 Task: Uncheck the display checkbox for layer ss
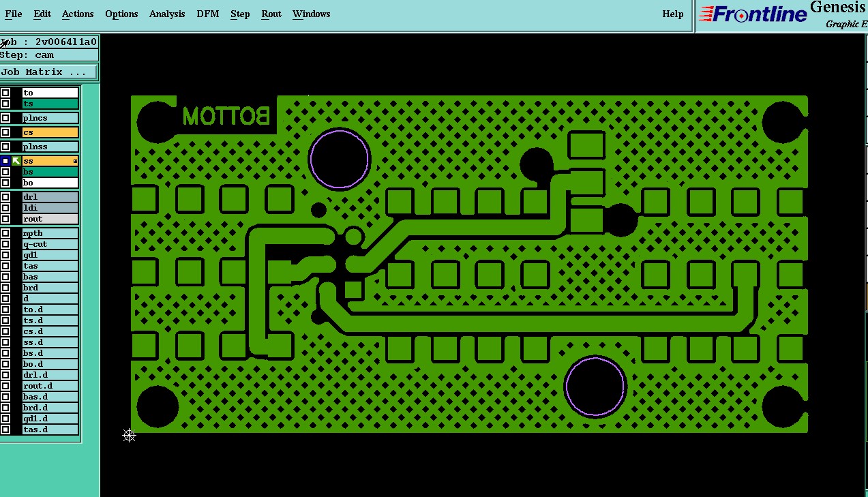5,161
